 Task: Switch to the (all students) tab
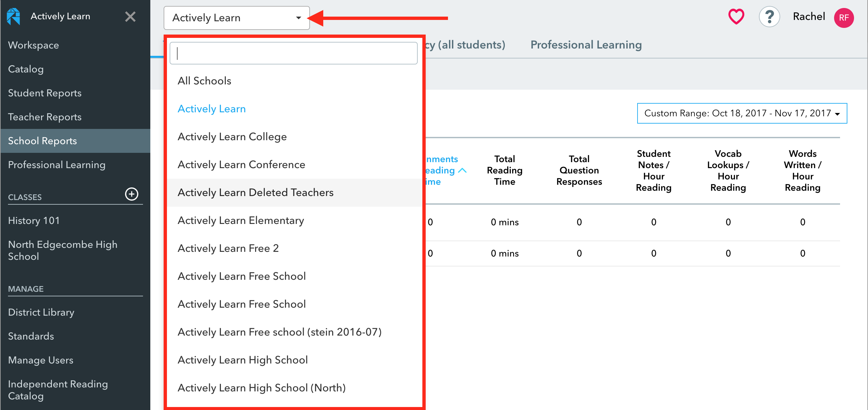466,45
